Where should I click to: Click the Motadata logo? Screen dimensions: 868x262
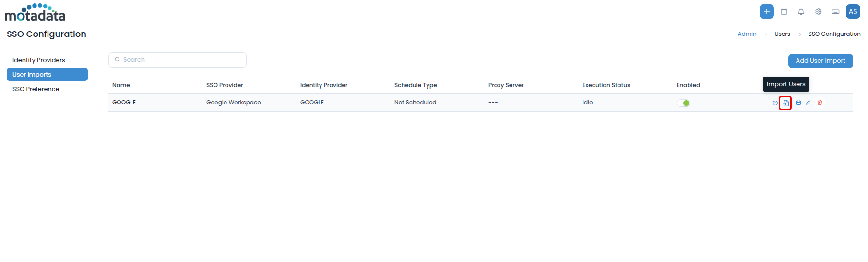(x=35, y=12)
